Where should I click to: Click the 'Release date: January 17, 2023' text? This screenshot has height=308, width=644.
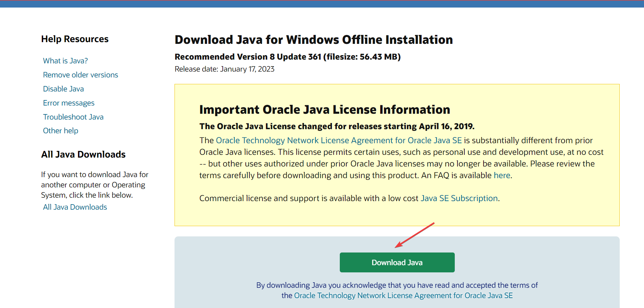coord(224,69)
